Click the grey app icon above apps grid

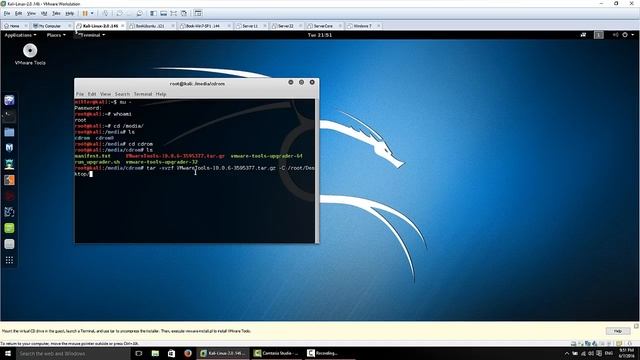click(9, 244)
